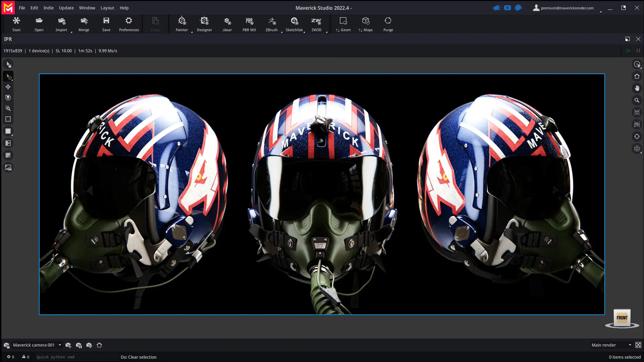Open the Indie menu
This screenshot has height=362, width=644.
48,8
